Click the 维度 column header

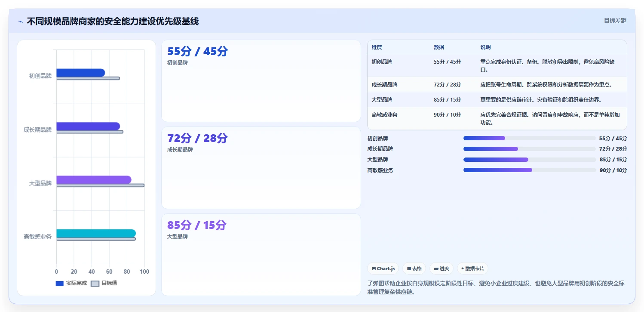[377, 47]
